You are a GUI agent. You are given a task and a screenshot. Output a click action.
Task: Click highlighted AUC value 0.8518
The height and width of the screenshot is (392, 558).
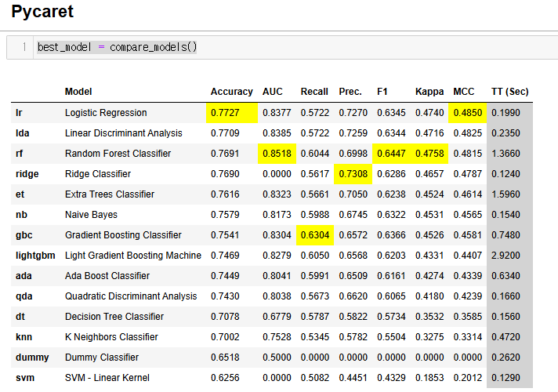pyautogui.click(x=277, y=154)
